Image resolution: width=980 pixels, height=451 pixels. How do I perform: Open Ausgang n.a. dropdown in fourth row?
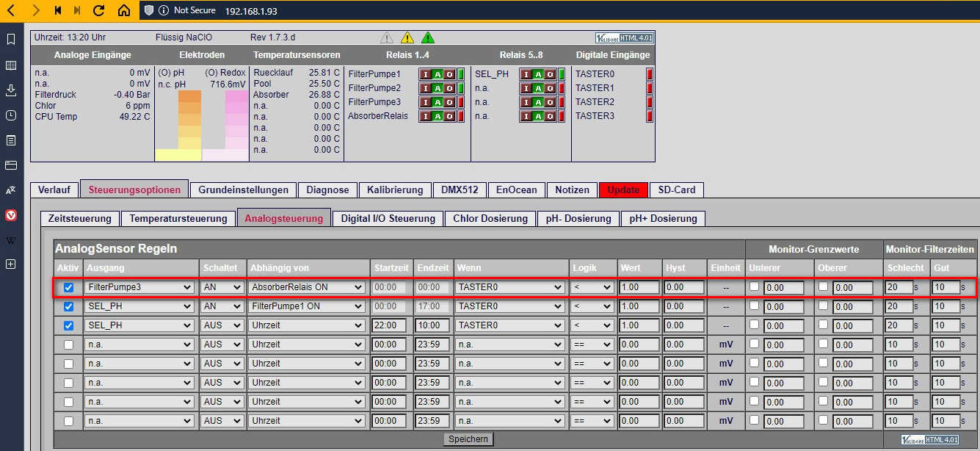pyautogui.click(x=139, y=344)
